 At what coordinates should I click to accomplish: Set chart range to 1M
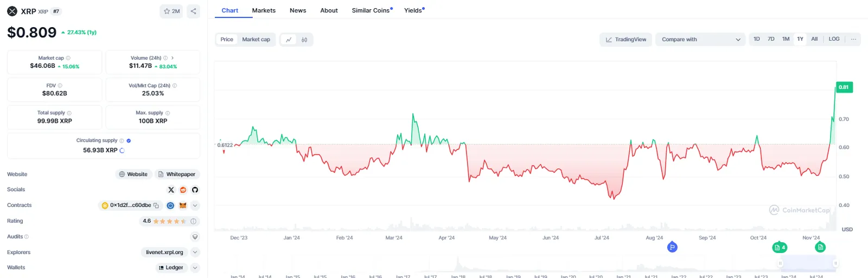(786, 39)
